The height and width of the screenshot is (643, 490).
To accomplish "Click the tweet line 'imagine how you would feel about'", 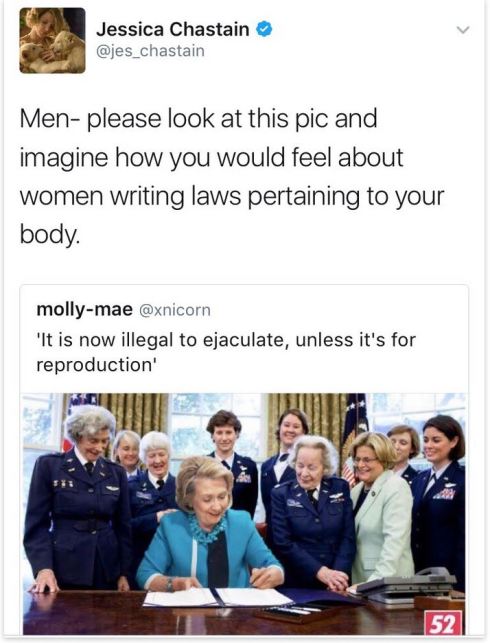I will (212, 158).
